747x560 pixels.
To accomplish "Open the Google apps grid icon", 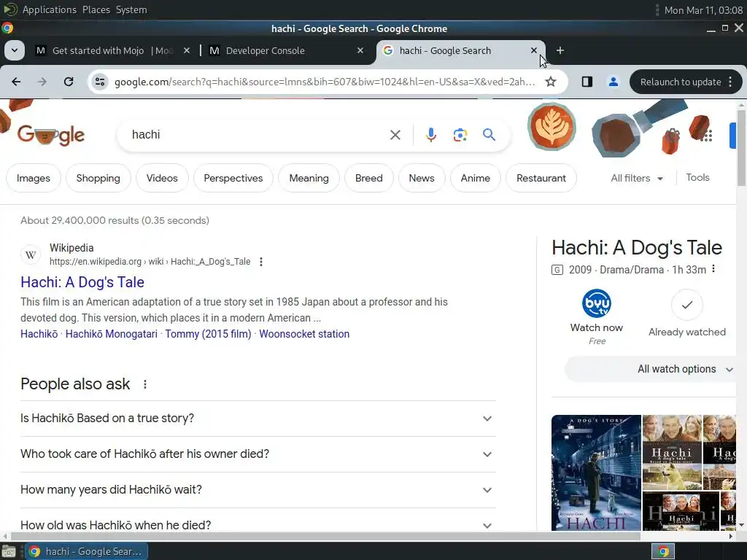I will tap(707, 135).
